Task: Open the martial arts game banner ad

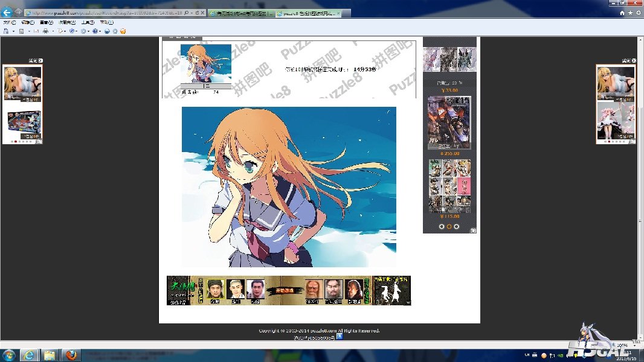Action: (x=289, y=291)
